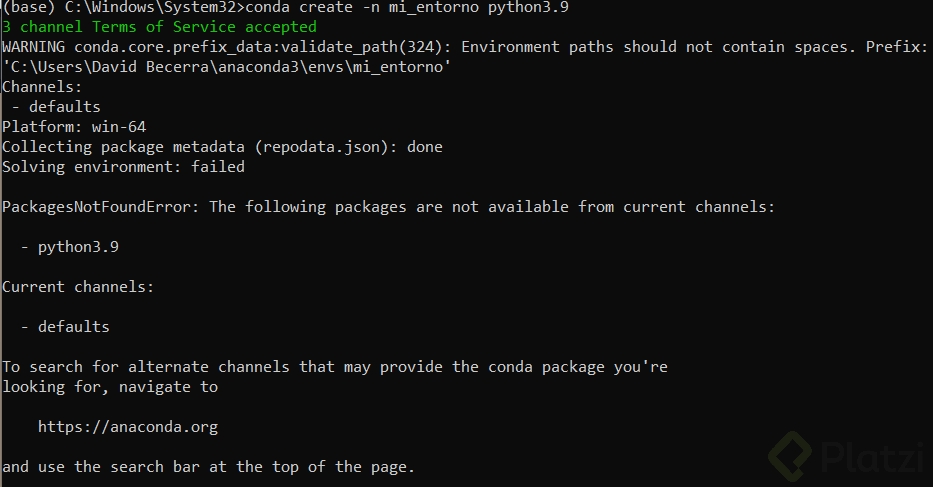
Task: Click the WARNING conda.core.prefix_data message
Action: [x=465, y=47]
